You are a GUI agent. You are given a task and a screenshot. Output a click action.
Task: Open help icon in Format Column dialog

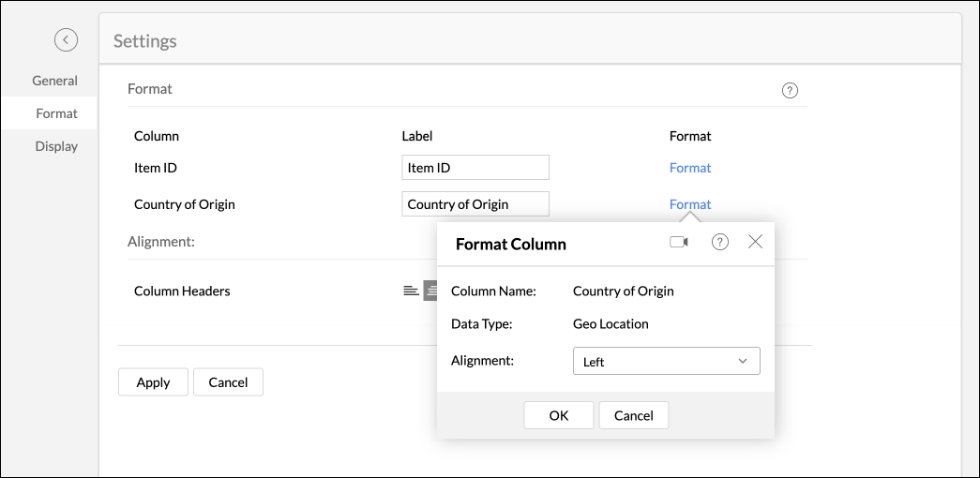click(x=720, y=242)
